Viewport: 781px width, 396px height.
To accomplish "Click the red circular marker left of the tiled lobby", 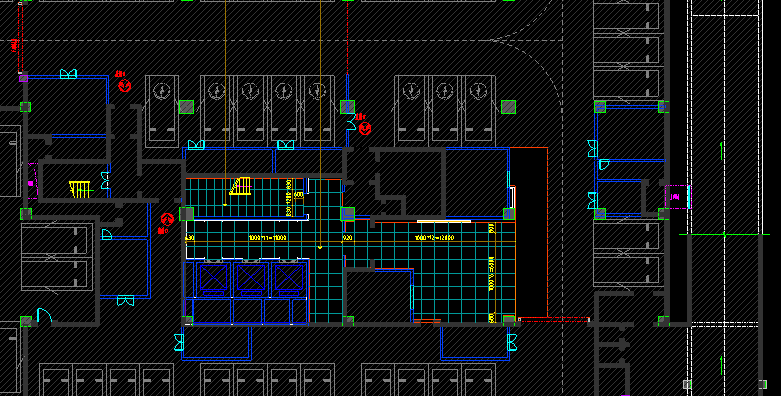I will point(167,219).
